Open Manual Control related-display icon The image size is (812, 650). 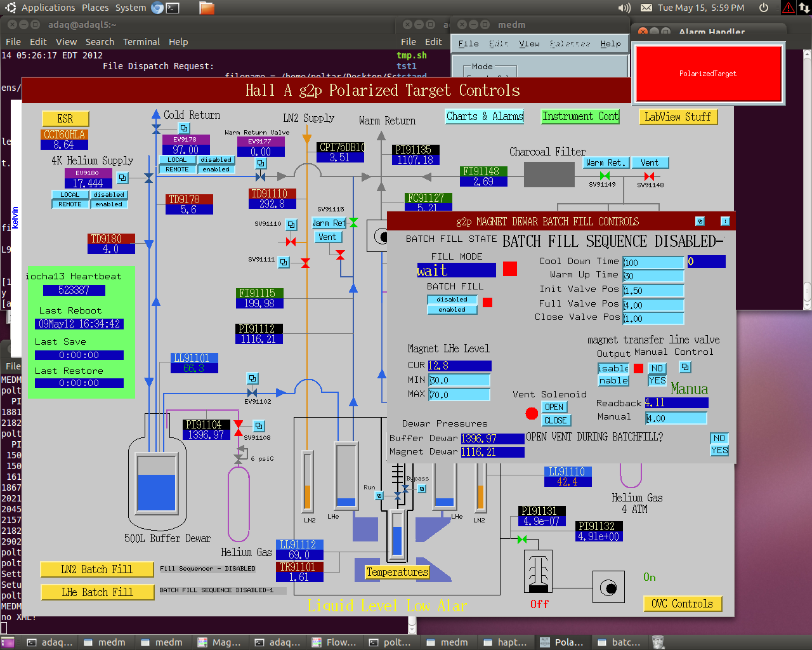click(x=685, y=367)
